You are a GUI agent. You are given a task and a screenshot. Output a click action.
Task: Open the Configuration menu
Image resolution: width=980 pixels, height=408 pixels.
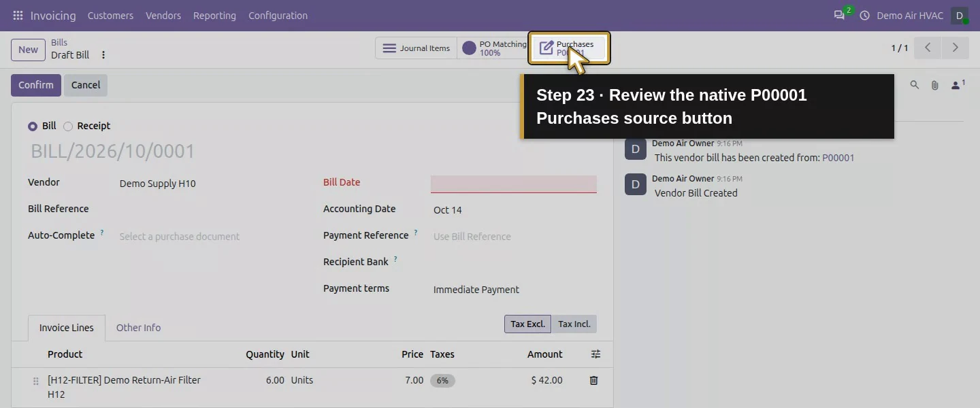pos(278,15)
